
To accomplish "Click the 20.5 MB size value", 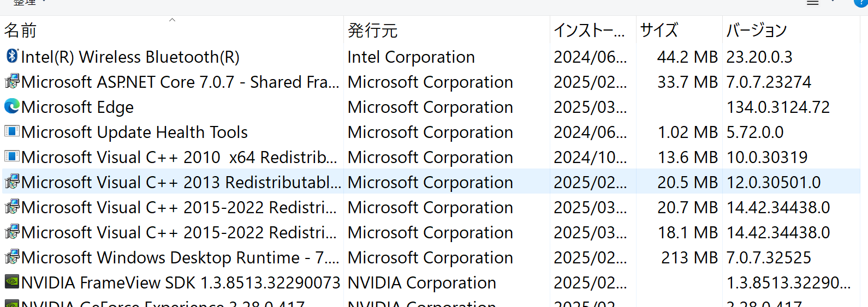I will (x=687, y=182).
